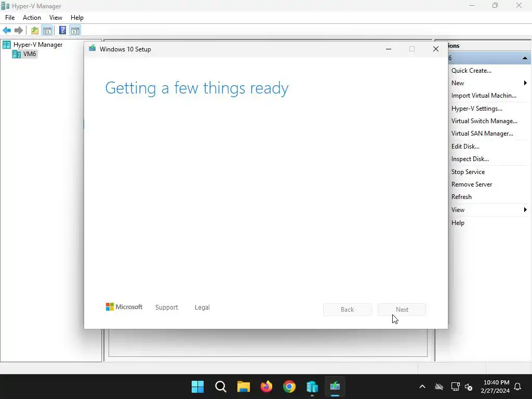Image resolution: width=532 pixels, height=399 pixels.
Task: Click Edit Disk action
Action: pos(465,147)
